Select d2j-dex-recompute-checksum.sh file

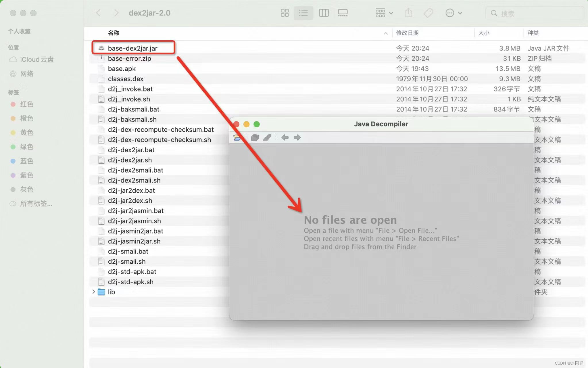(x=159, y=140)
